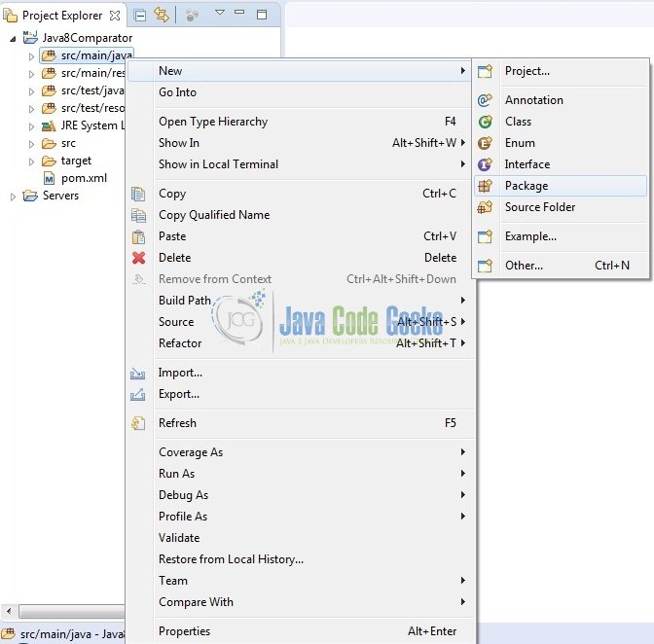Open the Show In submenu
This screenshot has height=644, width=654.
[x=300, y=143]
